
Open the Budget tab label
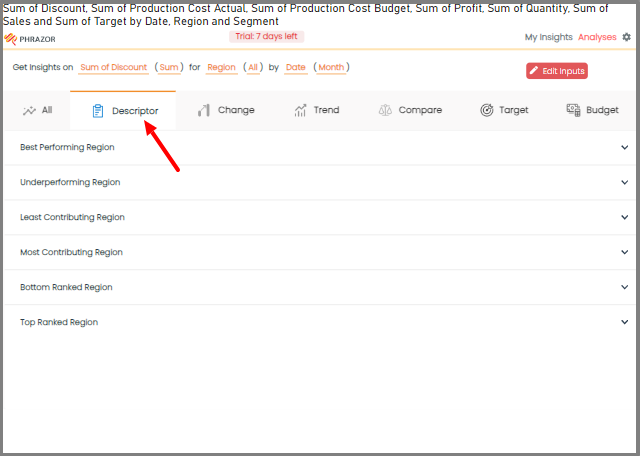point(602,110)
